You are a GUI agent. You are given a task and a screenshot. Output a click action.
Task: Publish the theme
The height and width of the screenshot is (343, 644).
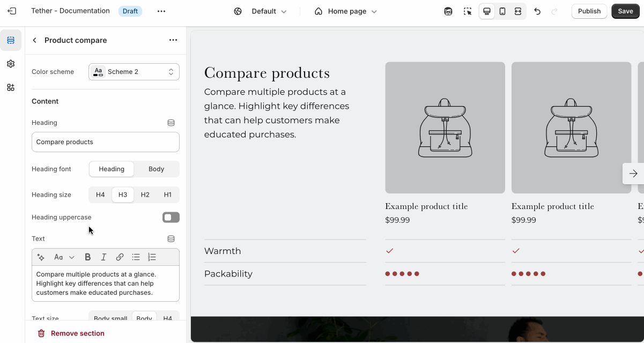pyautogui.click(x=589, y=11)
